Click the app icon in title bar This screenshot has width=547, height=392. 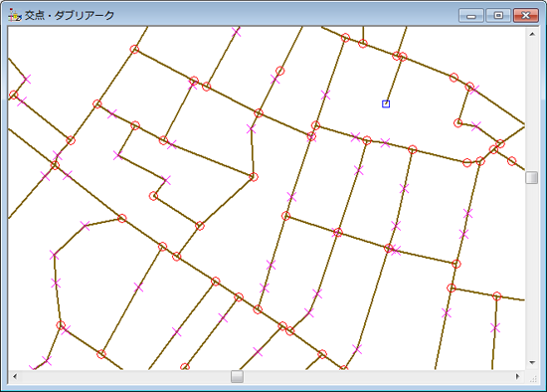tap(15, 15)
